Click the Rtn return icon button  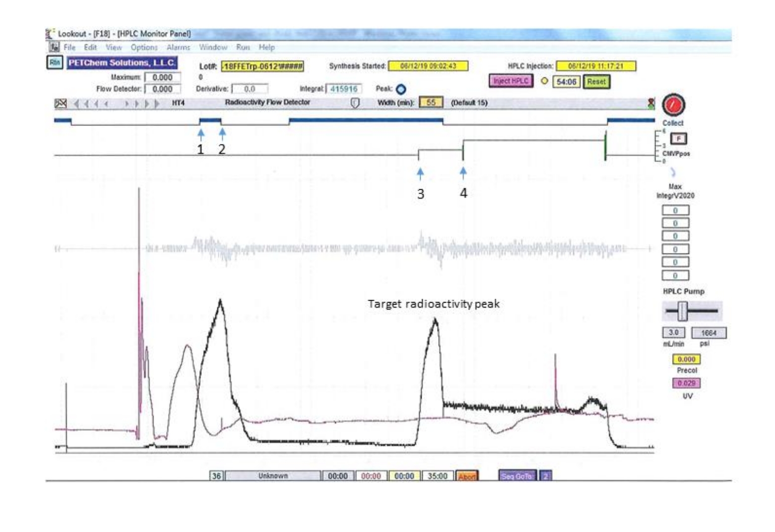tap(54, 63)
